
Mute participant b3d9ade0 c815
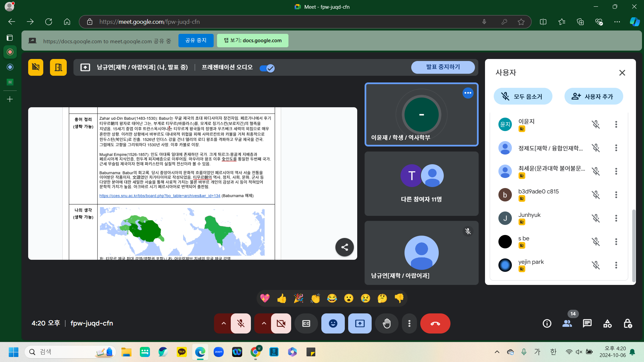(x=596, y=195)
